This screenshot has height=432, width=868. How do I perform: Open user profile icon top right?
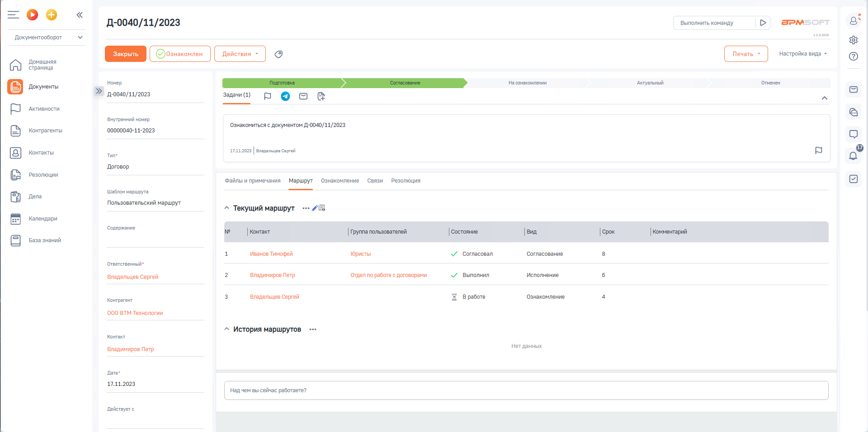point(854,20)
